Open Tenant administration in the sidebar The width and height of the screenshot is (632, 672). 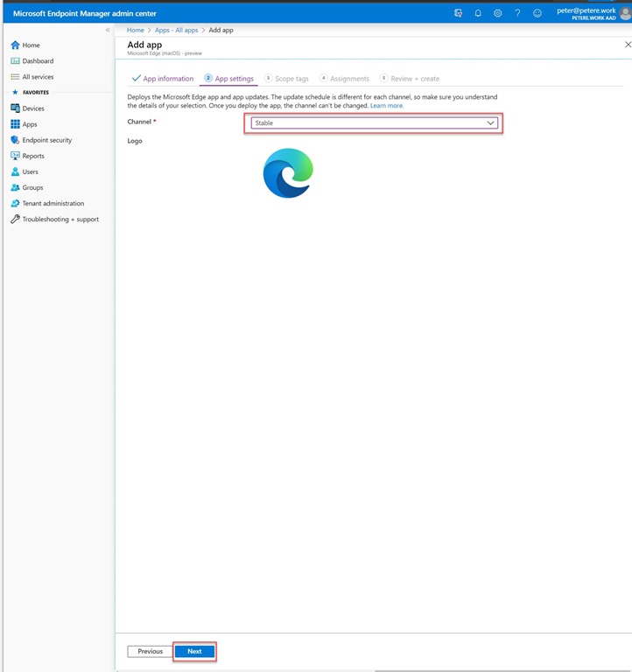coord(53,204)
